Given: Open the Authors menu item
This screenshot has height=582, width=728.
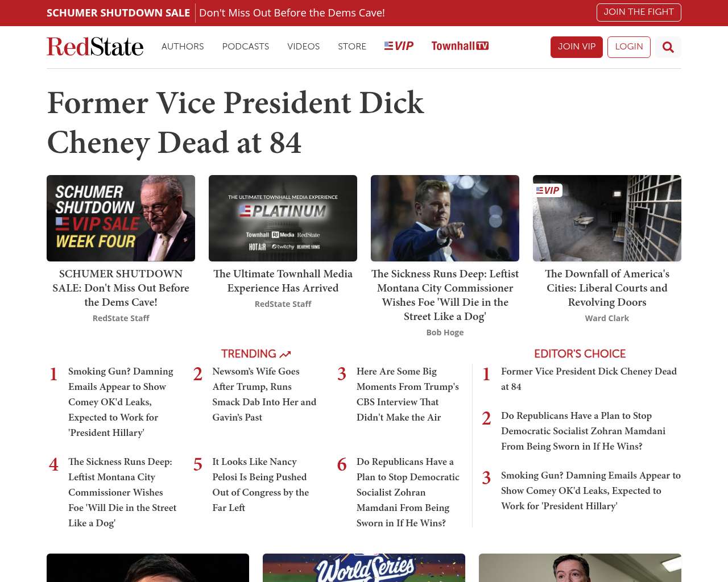Looking at the screenshot, I should click(183, 47).
